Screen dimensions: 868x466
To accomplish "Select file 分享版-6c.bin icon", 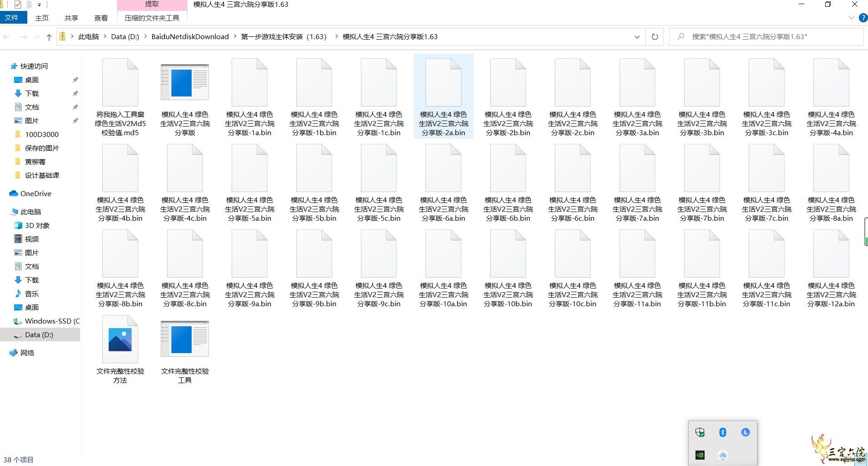I will (x=573, y=168).
